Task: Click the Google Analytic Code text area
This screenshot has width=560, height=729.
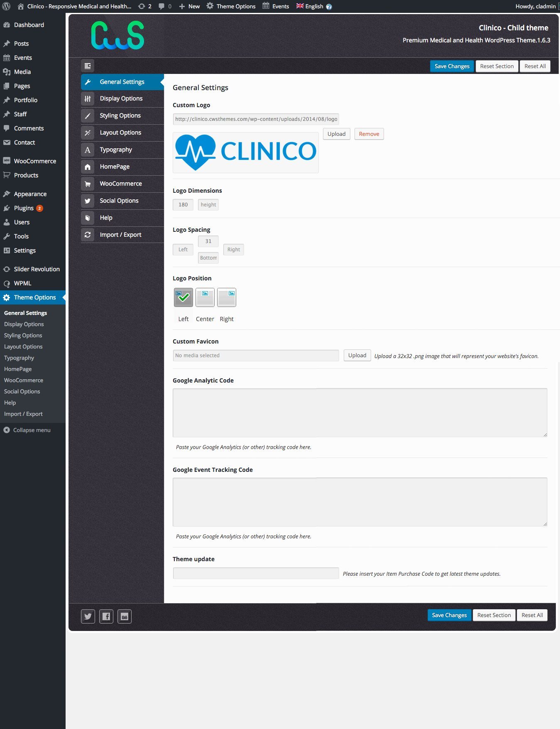Action: tap(360, 412)
